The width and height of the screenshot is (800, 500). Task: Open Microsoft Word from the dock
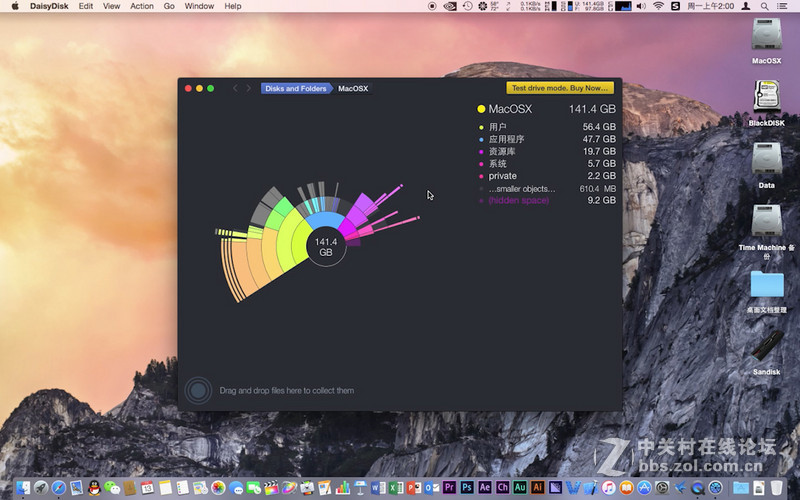click(378, 488)
